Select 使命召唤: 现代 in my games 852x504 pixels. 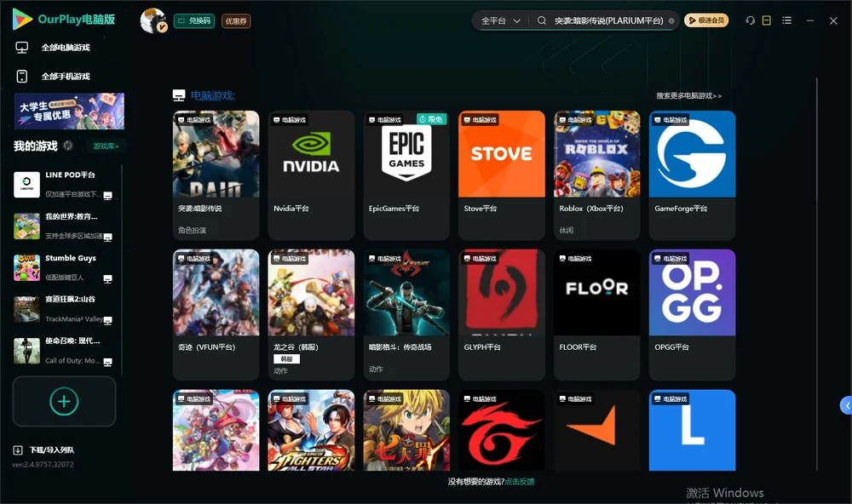point(64,351)
